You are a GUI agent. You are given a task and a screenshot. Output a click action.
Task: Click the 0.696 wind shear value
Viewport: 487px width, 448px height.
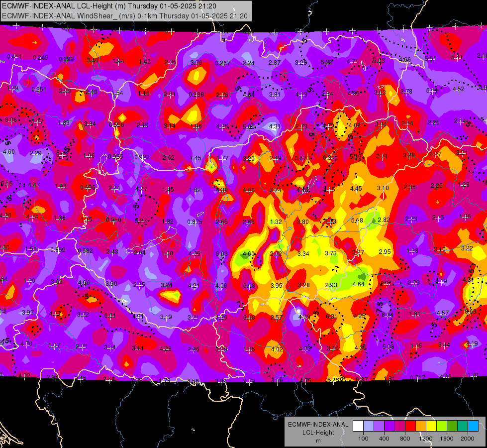tap(88, 188)
